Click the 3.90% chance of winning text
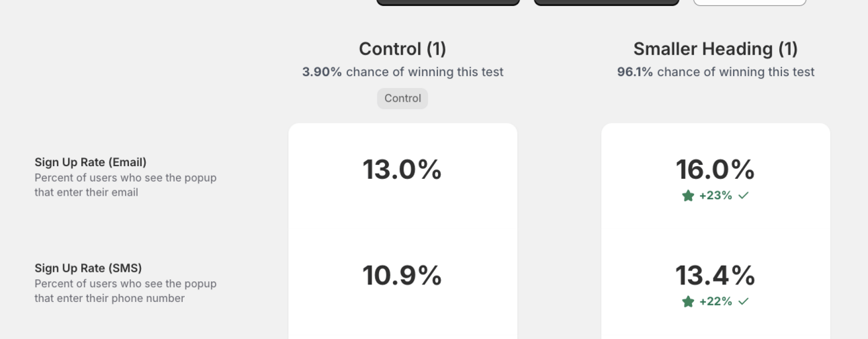The height and width of the screenshot is (339, 868). pyautogui.click(x=402, y=72)
